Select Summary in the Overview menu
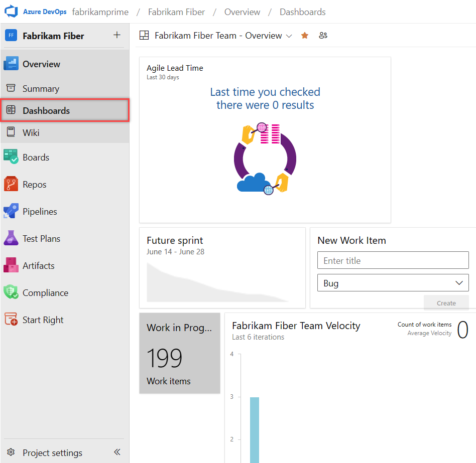The height and width of the screenshot is (463, 476). coord(41,88)
